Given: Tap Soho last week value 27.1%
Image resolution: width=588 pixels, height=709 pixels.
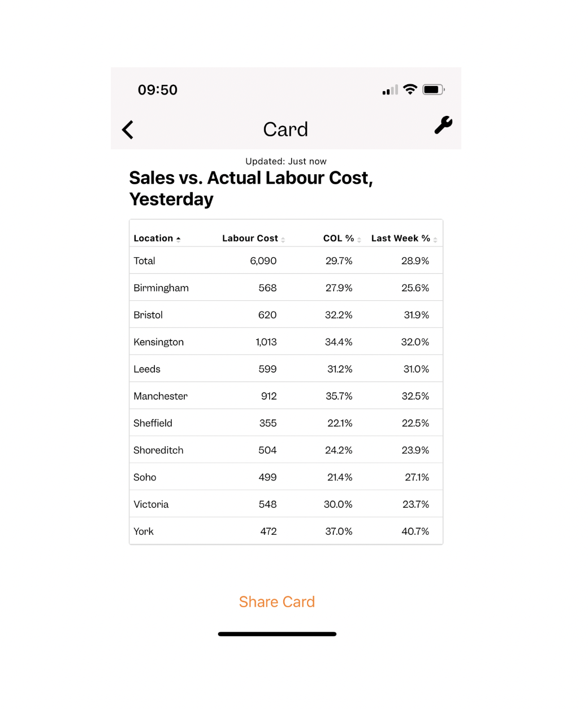Looking at the screenshot, I should [417, 477].
